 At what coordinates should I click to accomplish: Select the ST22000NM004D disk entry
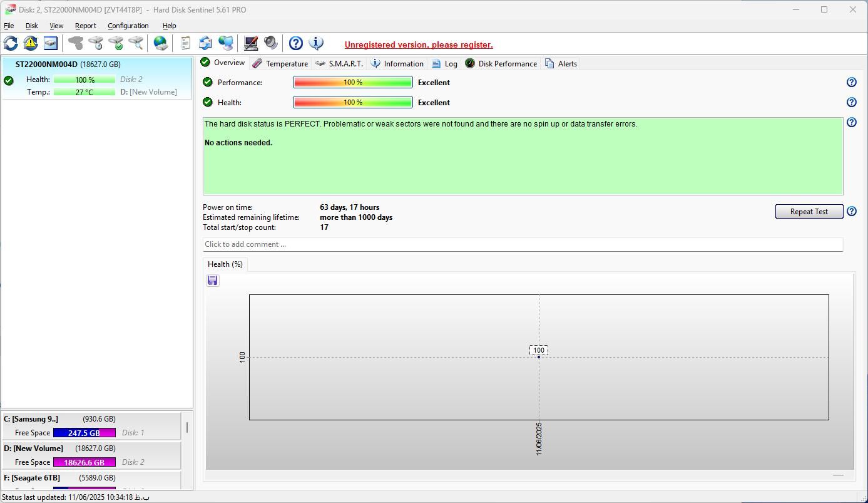(97, 78)
